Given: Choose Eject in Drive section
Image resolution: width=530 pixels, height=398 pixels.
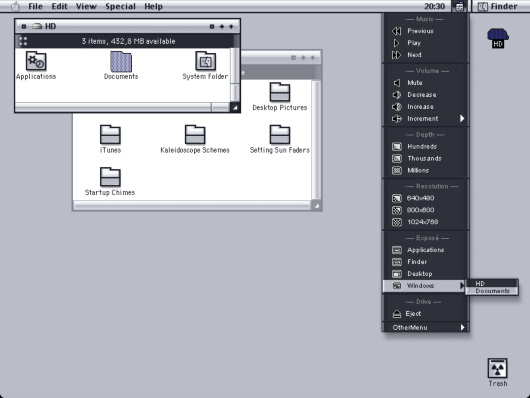Looking at the screenshot, I should [x=425, y=314].
